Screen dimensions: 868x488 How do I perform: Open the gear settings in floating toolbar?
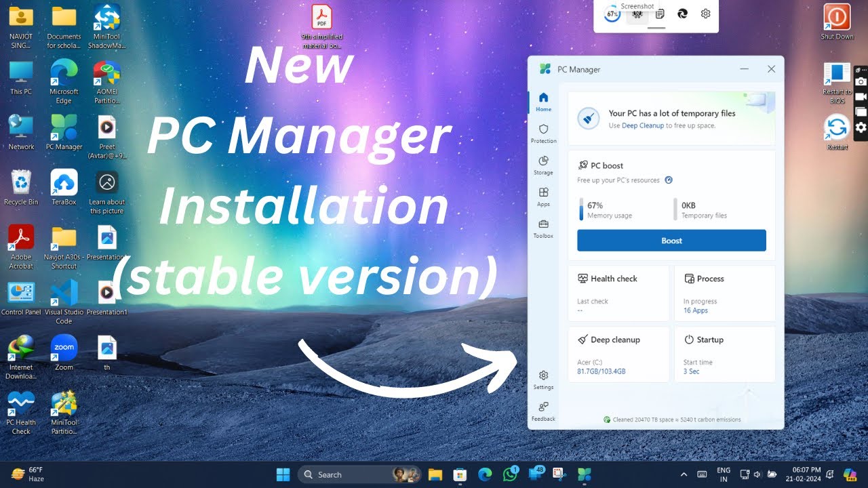(705, 14)
